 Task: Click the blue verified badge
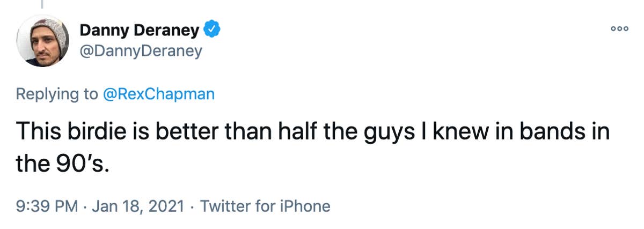(213, 31)
